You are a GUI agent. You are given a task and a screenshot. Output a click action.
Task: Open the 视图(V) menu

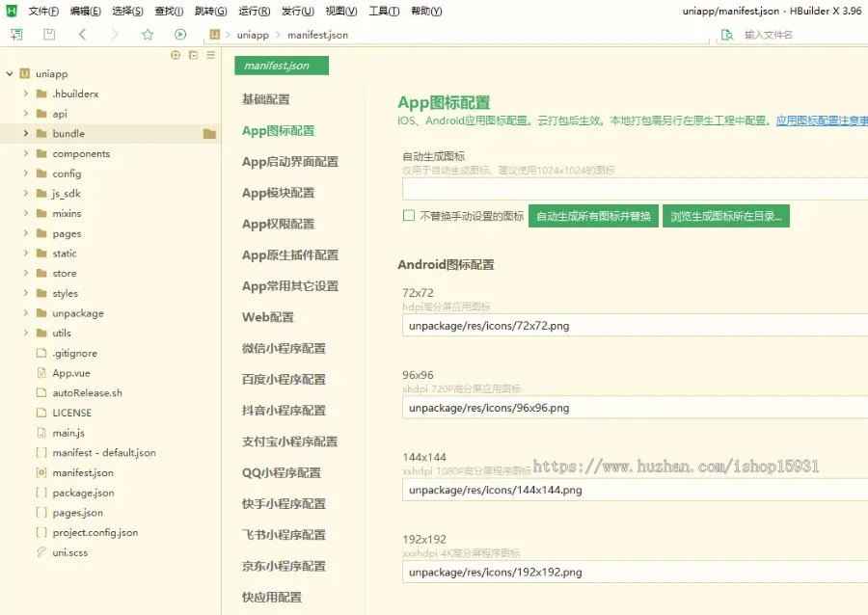[x=341, y=11]
